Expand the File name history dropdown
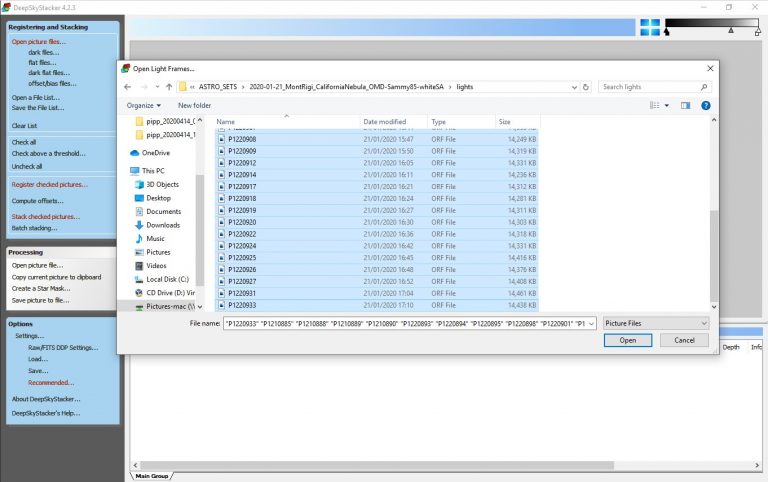768x482 pixels. click(591, 323)
